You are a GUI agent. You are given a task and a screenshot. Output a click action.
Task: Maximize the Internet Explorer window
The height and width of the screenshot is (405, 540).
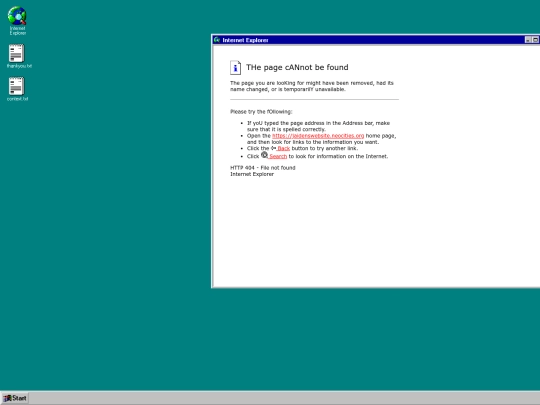536,40
